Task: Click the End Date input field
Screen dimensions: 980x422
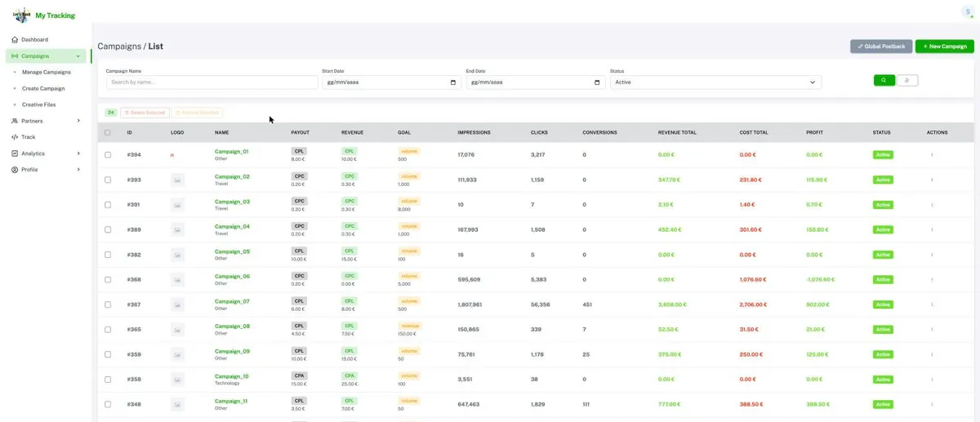Action: coord(534,82)
